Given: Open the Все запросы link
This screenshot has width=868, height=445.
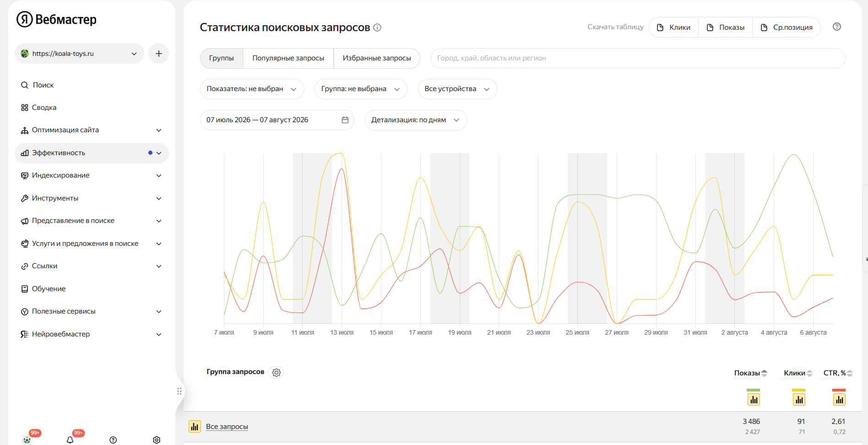Looking at the screenshot, I should click(227, 426).
